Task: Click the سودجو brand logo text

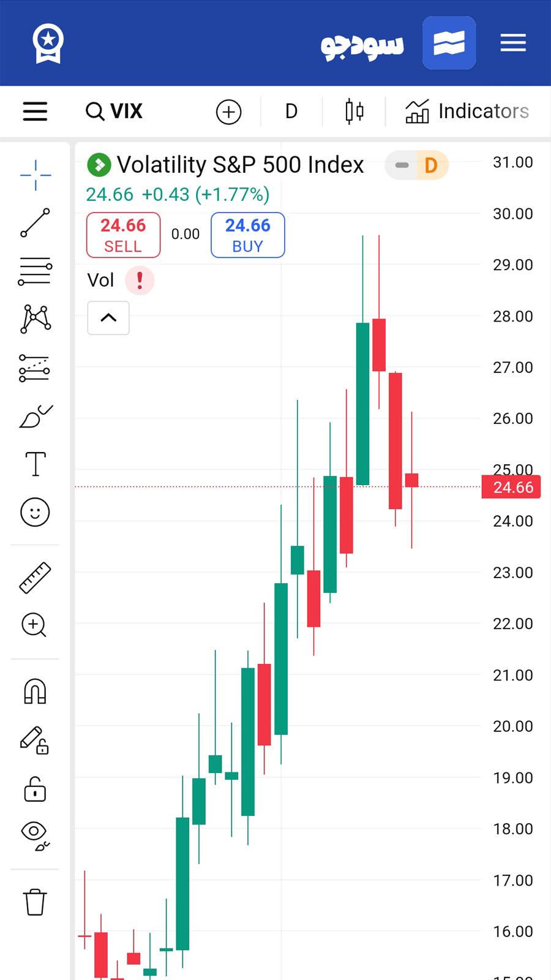Action: tap(362, 45)
